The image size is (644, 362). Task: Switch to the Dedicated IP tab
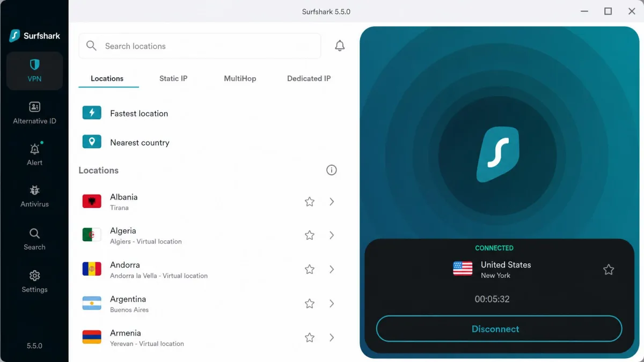click(309, 78)
